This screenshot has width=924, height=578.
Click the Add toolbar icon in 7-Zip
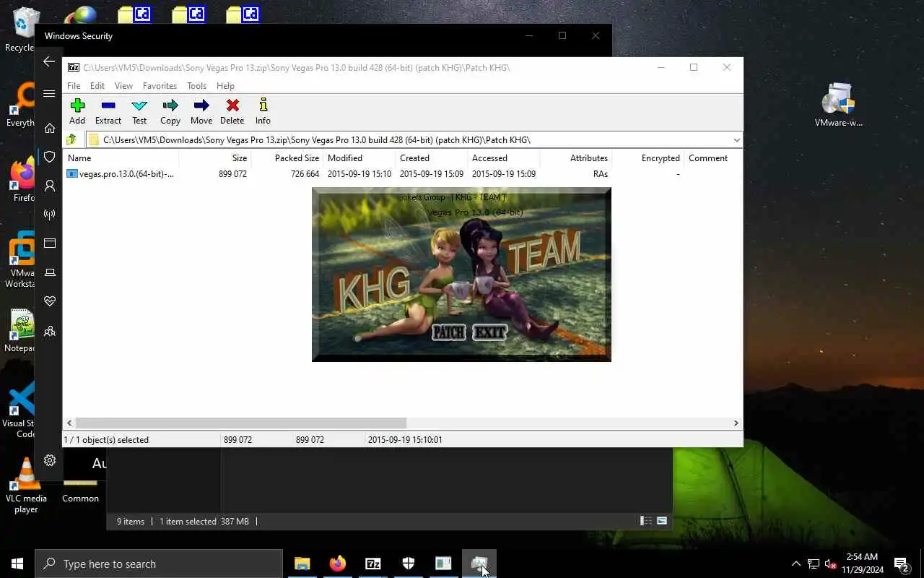77,111
